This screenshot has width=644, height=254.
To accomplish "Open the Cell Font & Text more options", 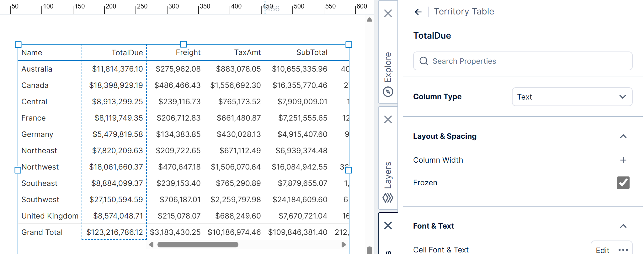I will [623, 250].
